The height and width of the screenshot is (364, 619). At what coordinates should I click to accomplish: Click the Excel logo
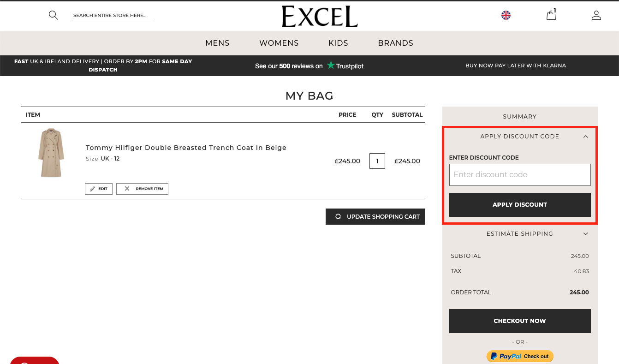click(x=320, y=17)
